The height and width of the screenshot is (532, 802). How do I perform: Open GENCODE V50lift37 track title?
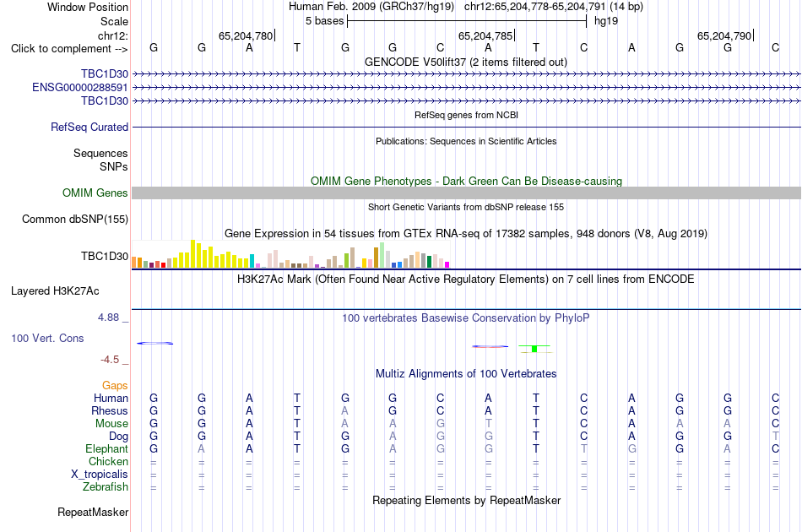[465, 62]
